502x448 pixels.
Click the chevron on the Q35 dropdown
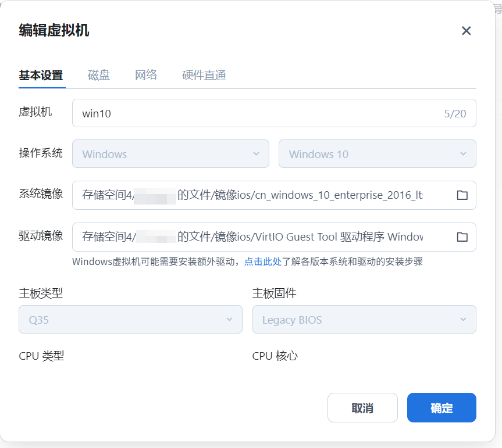[230, 319]
